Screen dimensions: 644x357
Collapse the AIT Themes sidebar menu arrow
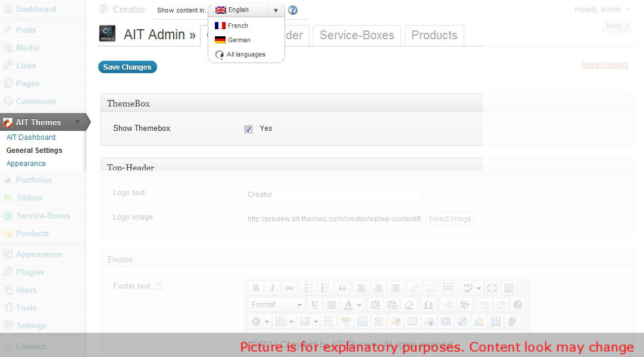click(77, 122)
